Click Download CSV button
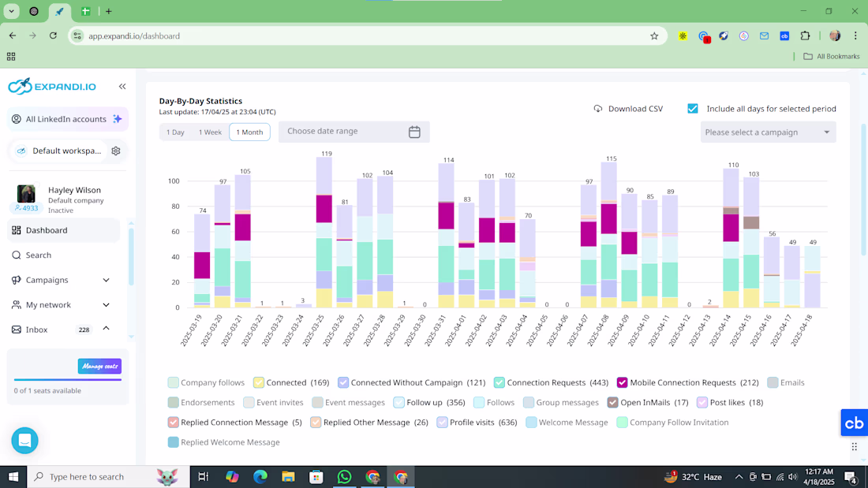 click(628, 109)
